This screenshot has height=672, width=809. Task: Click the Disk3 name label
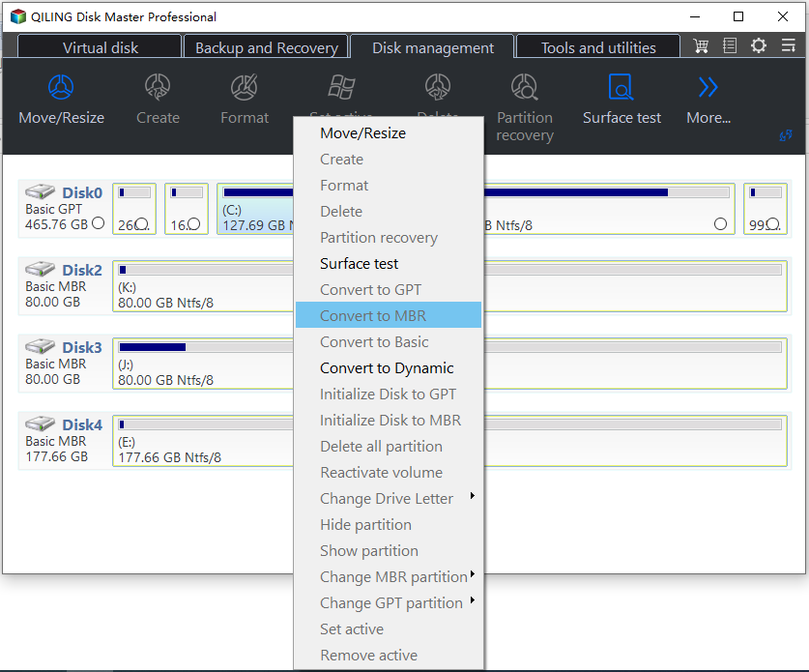point(82,347)
